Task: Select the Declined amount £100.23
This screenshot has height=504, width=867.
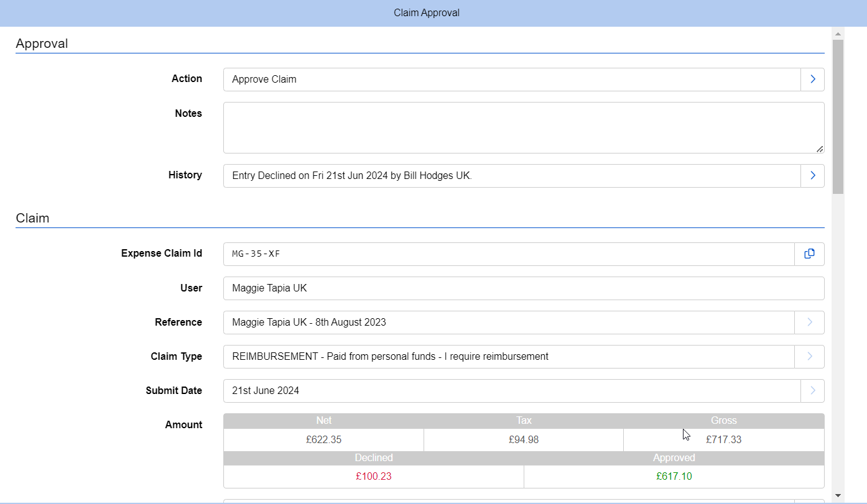Action: pyautogui.click(x=374, y=477)
